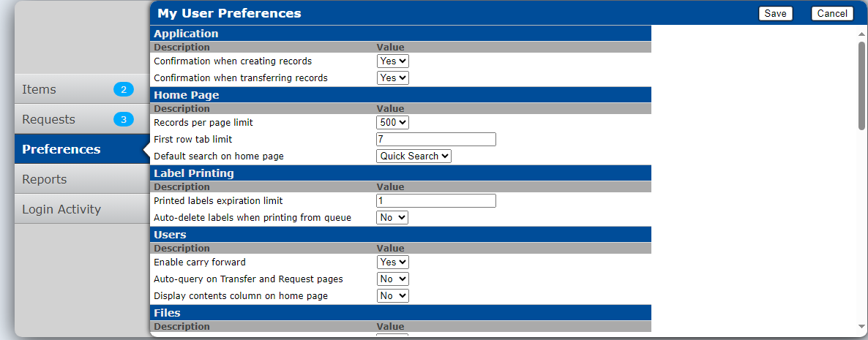Open Confirmation when transferring records dropdown

pyautogui.click(x=393, y=78)
